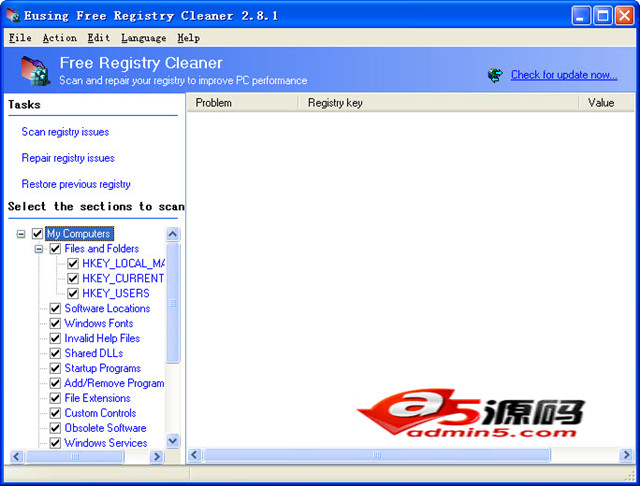Click section tree scroll up arrow

[x=173, y=234]
